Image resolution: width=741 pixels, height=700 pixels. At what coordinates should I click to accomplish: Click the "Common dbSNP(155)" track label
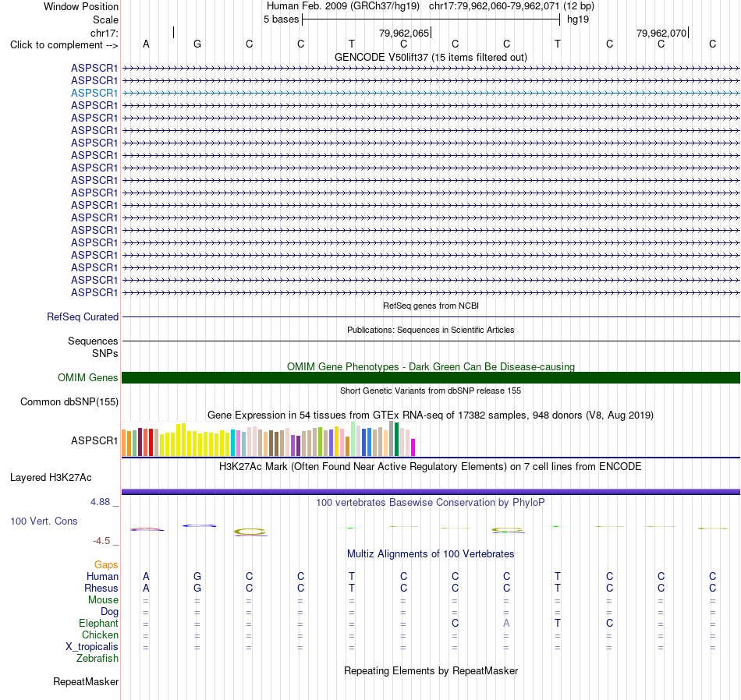[69, 402]
